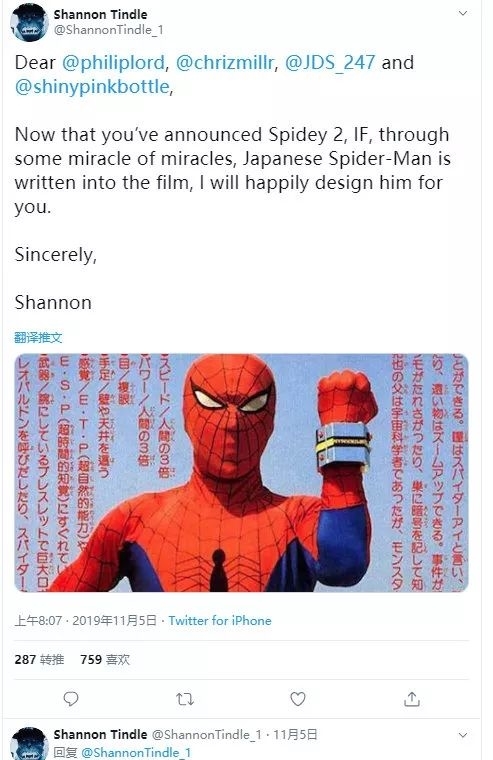View the 759 喜欢 likes list
This screenshot has height=760, width=493.
click(x=105, y=659)
